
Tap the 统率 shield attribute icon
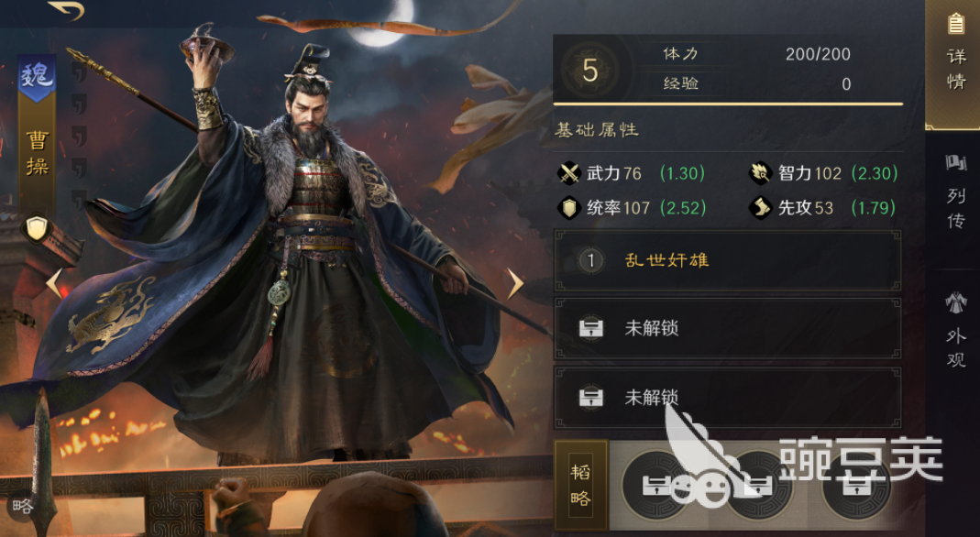[x=569, y=208]
